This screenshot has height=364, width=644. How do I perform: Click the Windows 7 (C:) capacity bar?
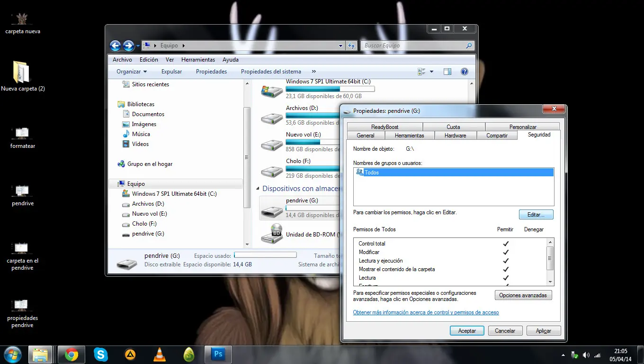330,89
